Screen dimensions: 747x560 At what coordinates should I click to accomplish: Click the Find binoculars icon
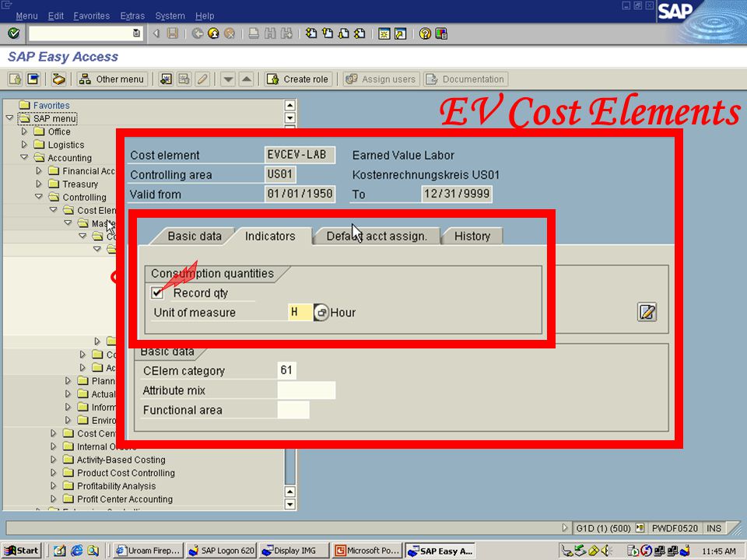click(x=270, y=33)
